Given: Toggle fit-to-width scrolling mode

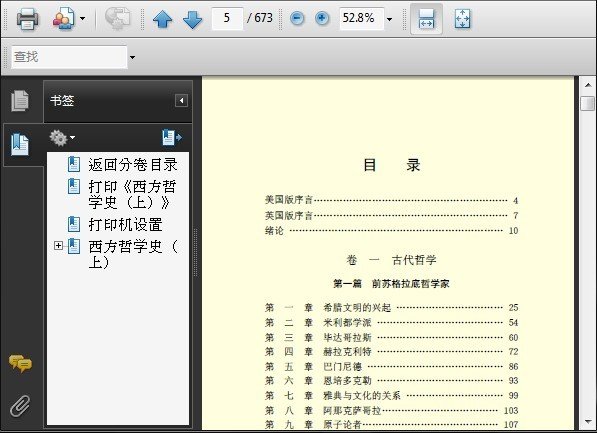Looking at the screenshot, I should [x=426, y=19].
